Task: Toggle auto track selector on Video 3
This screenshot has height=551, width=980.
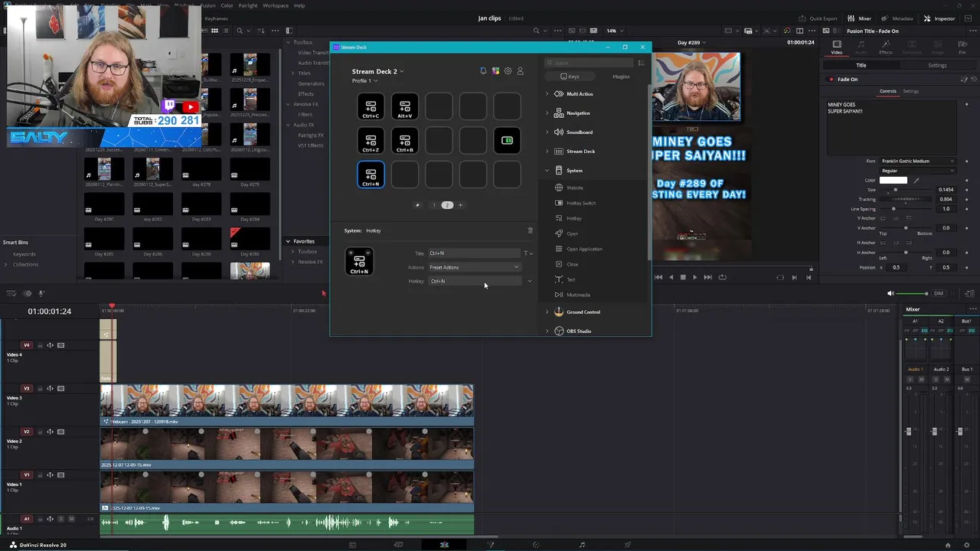Action: [51, 389]
